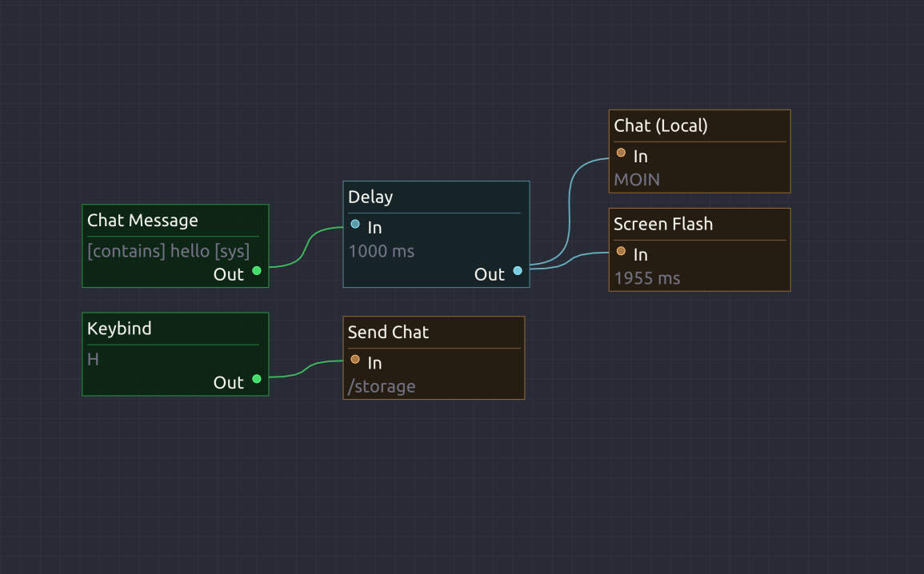
Task: Click the 'In' label on Send Chat node
Action: click(374, 363)
